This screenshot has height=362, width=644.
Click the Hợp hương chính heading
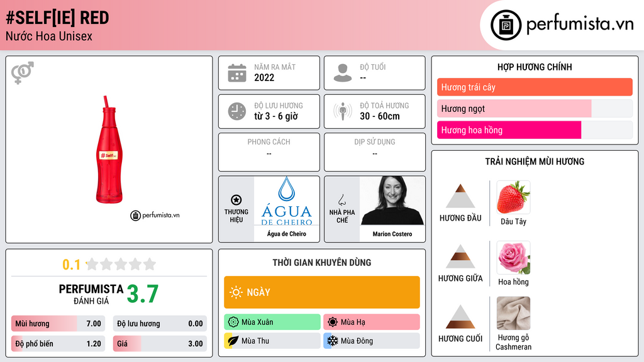535,67
